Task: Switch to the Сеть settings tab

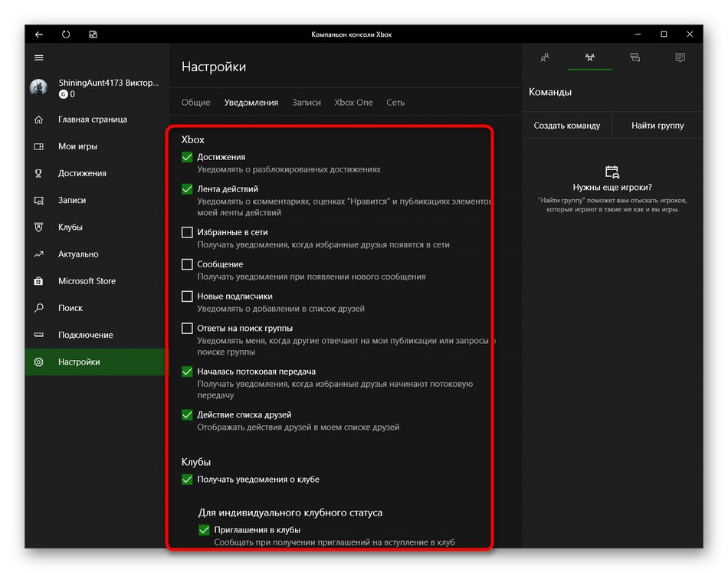Action: click(x=395, y=103)
